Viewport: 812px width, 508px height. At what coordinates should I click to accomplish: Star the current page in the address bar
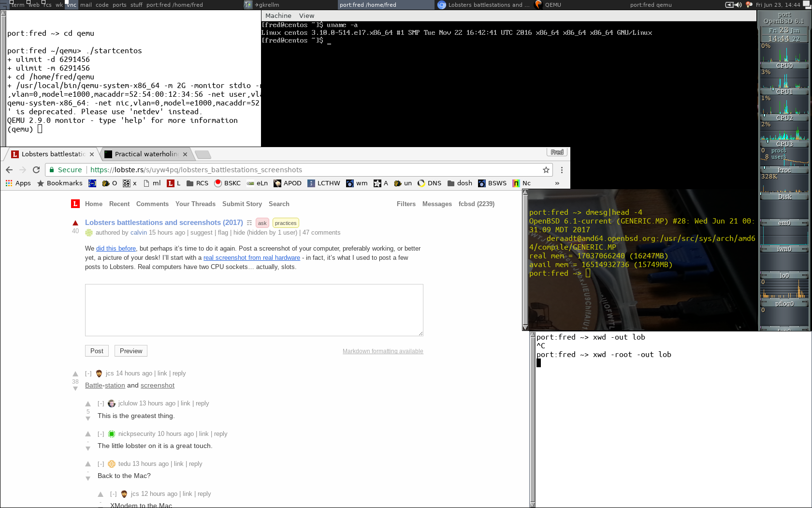(x=546, y=170)
